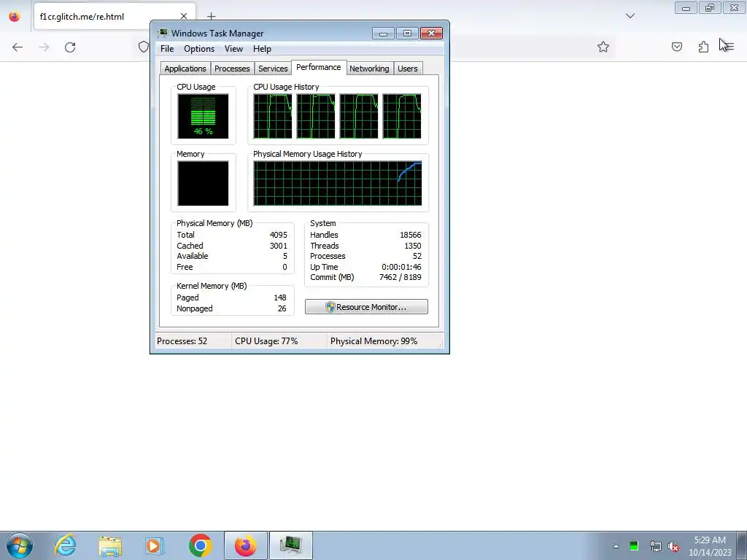Switch to the Applications tab
Viewport: 747px width, 560px height.
click(185, 69)
